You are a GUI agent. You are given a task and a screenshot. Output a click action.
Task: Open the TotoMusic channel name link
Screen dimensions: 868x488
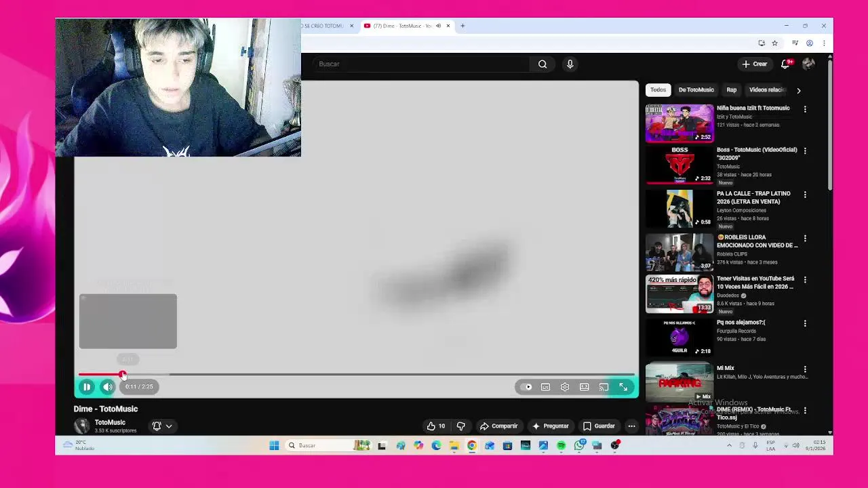(x=110, y=422)
